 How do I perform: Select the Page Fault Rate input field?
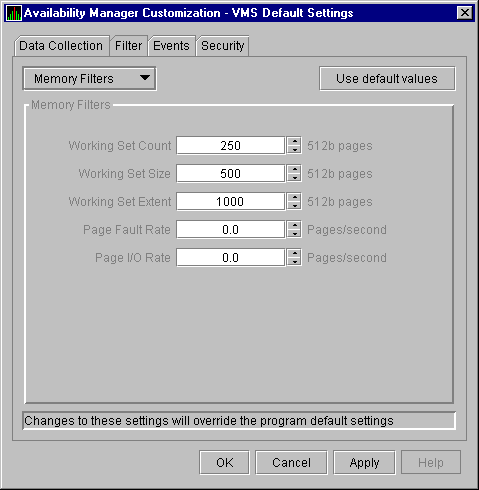231,229
